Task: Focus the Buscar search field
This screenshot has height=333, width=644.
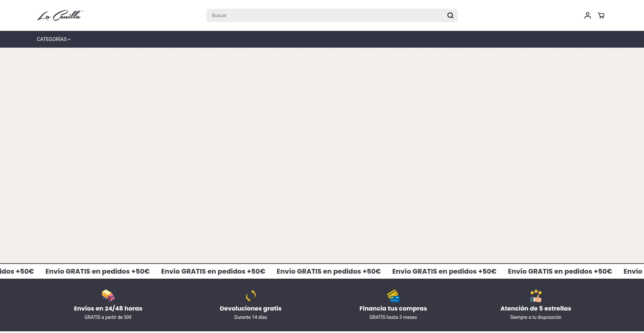Action: 332,15
